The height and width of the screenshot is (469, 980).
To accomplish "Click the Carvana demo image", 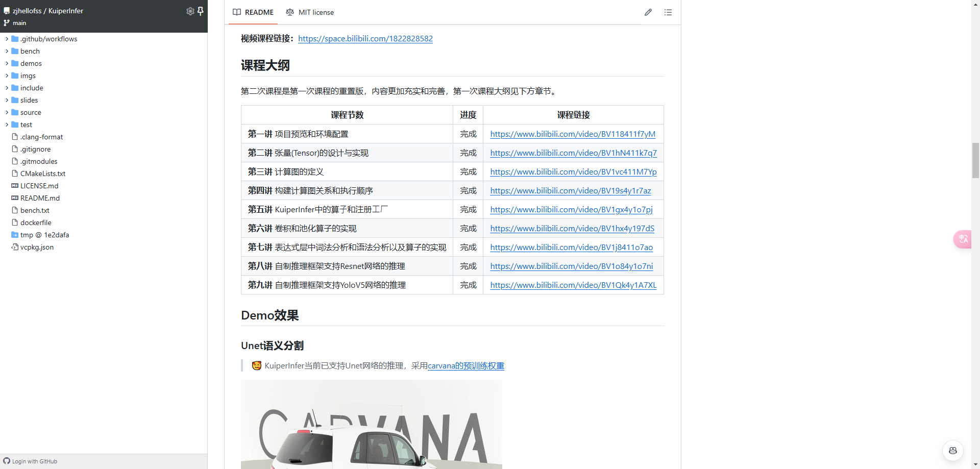I will pyautogui.click(x=371, y=424).
